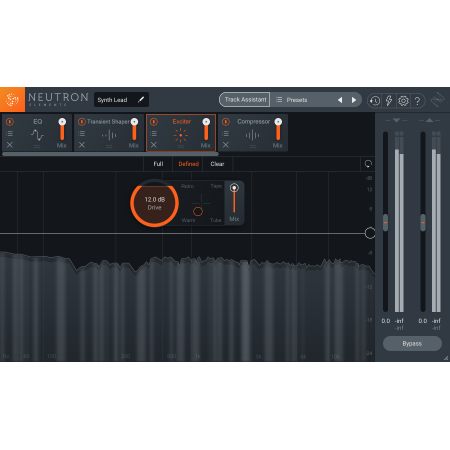Adjust the input gain fader
Viewport: 450px width, 450px height.
(385, 222)
